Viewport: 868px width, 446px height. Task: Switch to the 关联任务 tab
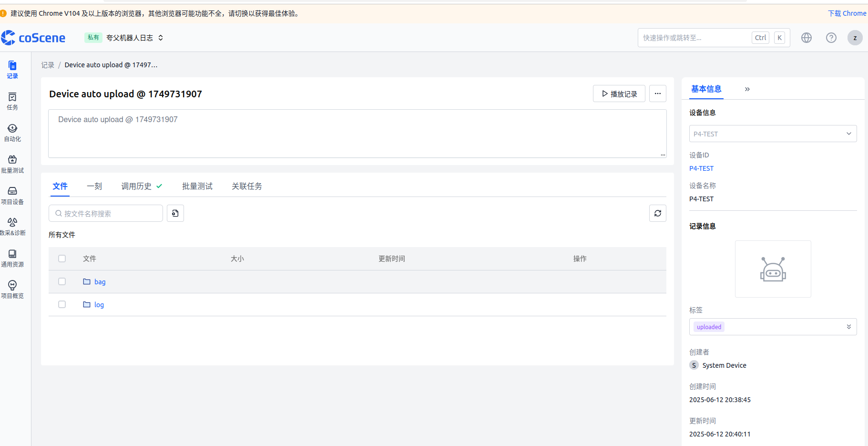click(x=246, y=186)
